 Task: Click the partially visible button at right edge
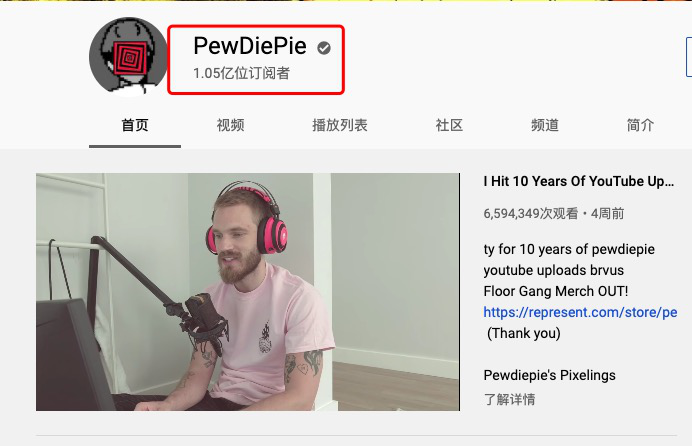pyautogui.click(x=688, y=57)
